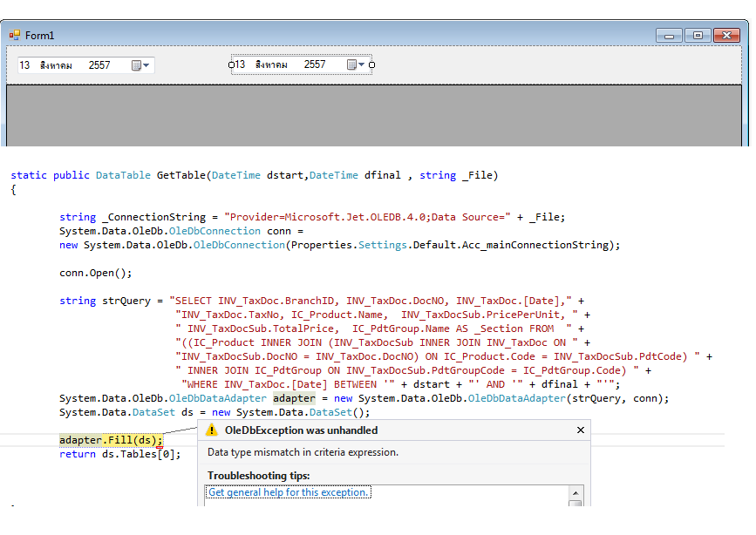Maximize the Form1 window
This screenshot has width=756, height=535.
(698, 36)
